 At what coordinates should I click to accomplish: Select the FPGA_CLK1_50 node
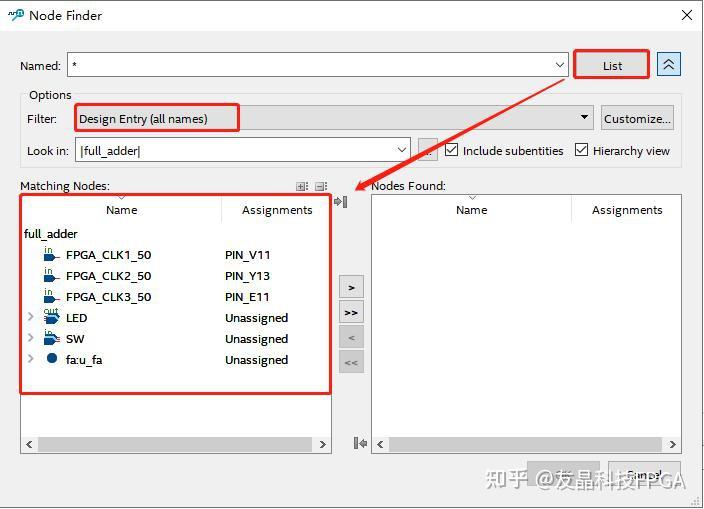(x=108, y=255)
